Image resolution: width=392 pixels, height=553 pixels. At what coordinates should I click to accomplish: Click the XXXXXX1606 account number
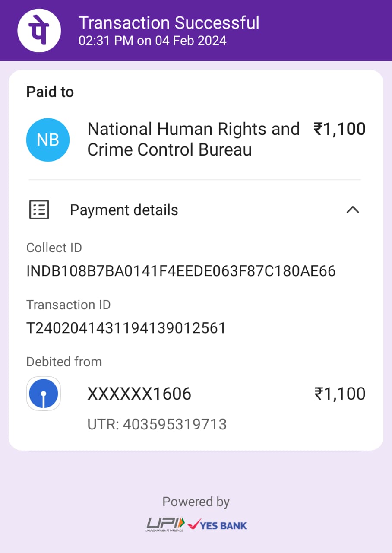[x=139, y=394]
